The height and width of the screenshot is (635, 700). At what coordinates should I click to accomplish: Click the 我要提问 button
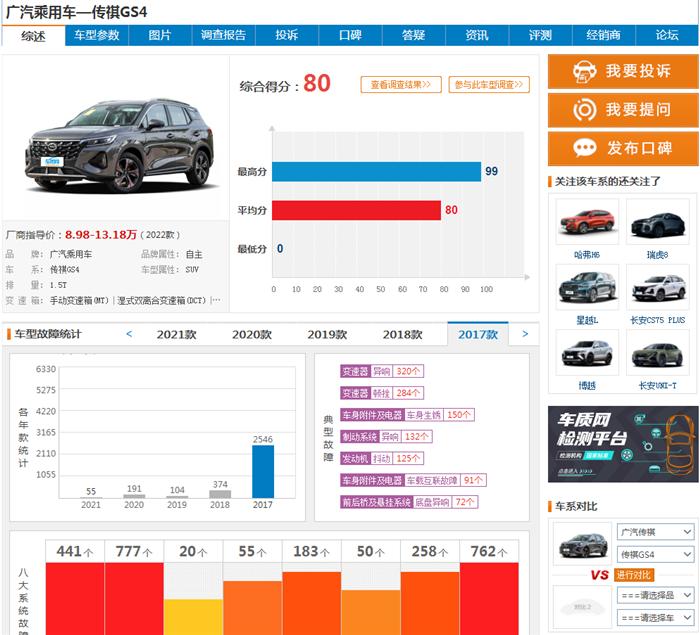point(623,110)
